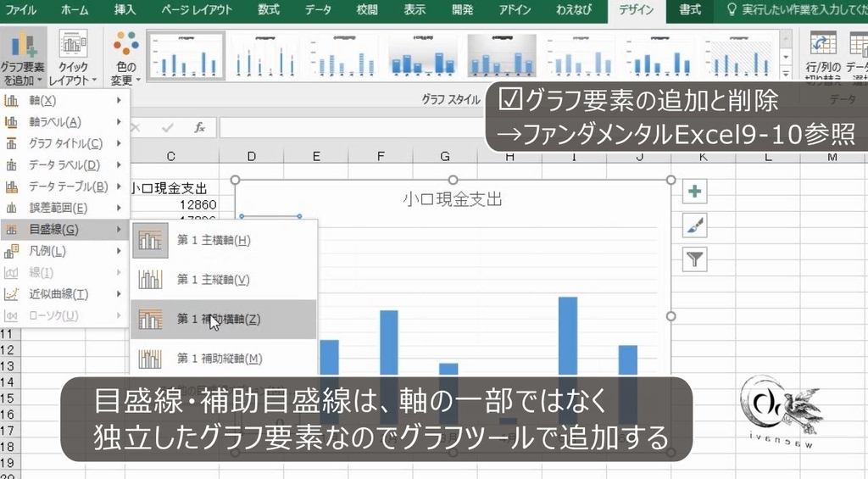Select the seventh chart style thumbnail

click(659, 56)
